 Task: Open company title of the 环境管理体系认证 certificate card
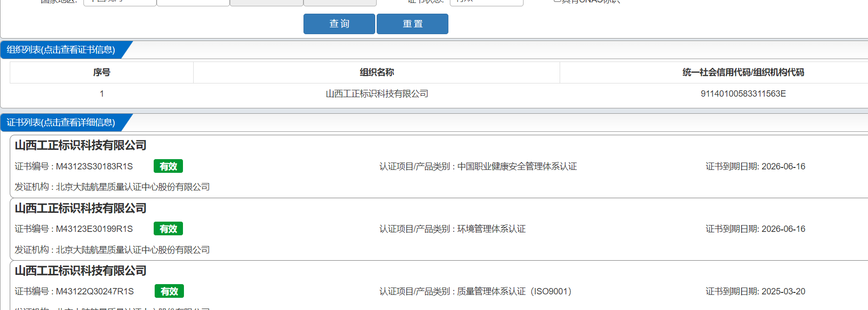[x=81, y=208]
